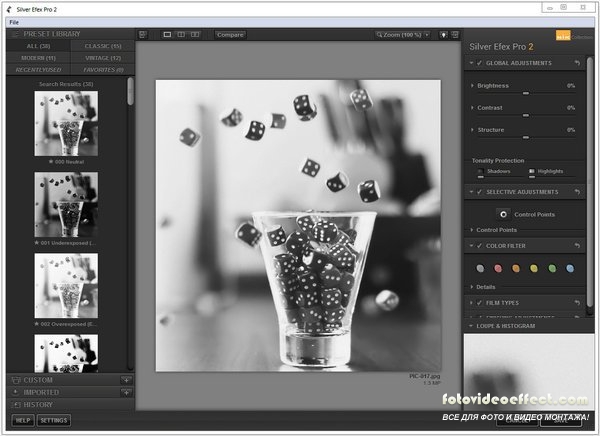This screenshot has height=436, width=600.
Task: Toggle Color Filter checkbox
Action: click(x=479, y=245)
